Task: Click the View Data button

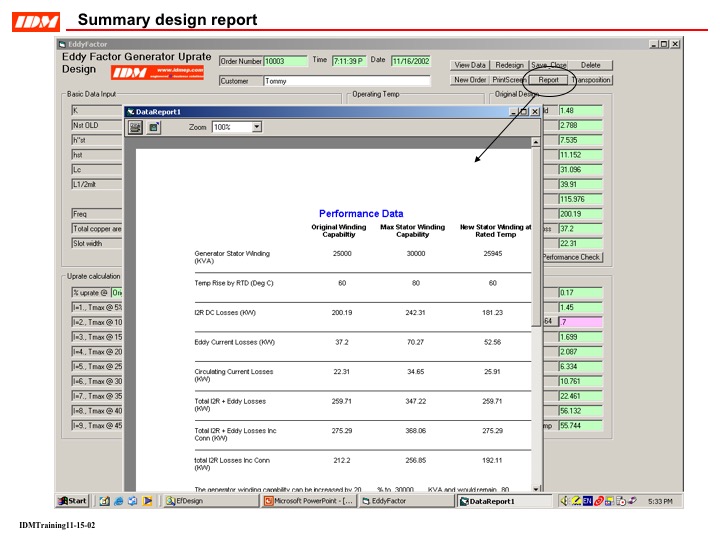Action: pos(470,65)
